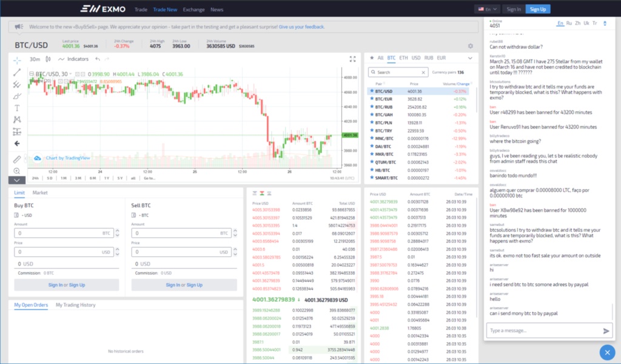Show favorite pairs star filter
Screen dimensions: 621x364
click(372, 58)
